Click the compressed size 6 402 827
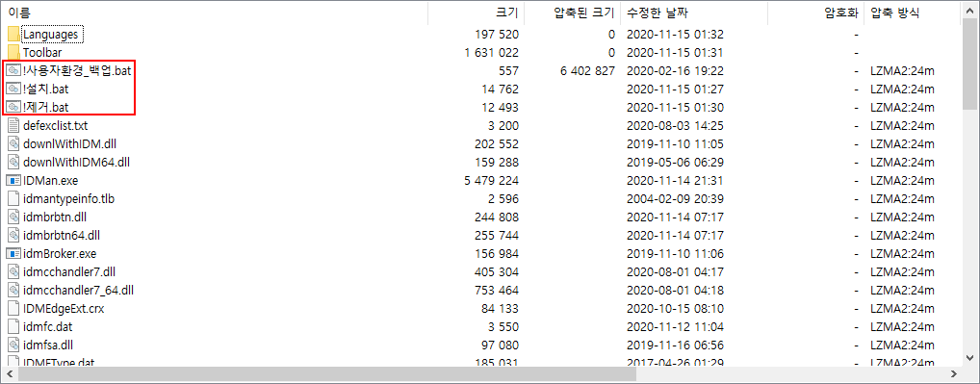 (x=588, y=70)
